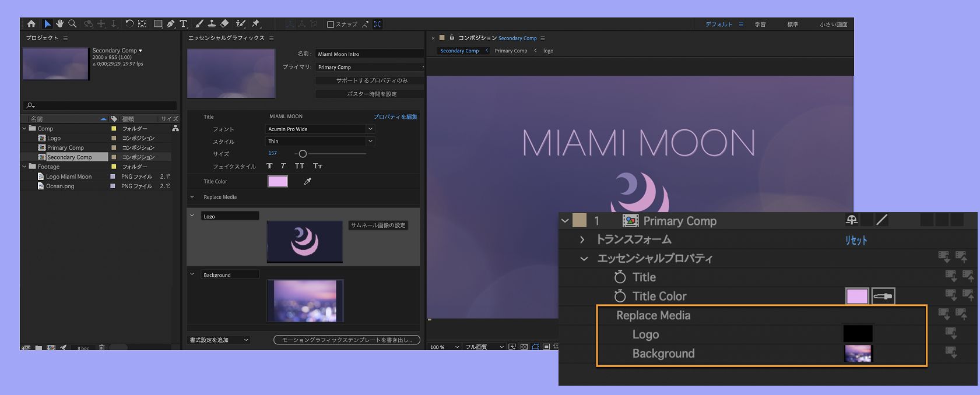Image resolution: width=980 pixels, height=395 pixels.
Task: Select the Brush tool
Action: tap(199, 24)
